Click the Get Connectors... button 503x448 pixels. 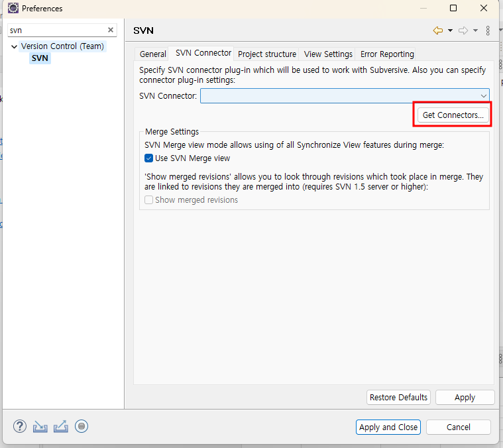point(453,115)
